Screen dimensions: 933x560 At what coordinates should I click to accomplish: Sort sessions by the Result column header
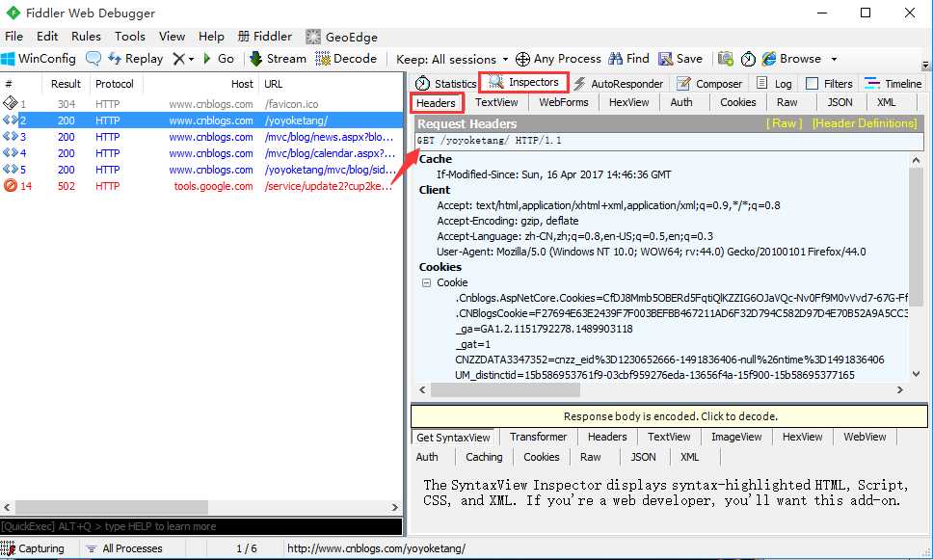pyautogui.click(x=66, y=84)
